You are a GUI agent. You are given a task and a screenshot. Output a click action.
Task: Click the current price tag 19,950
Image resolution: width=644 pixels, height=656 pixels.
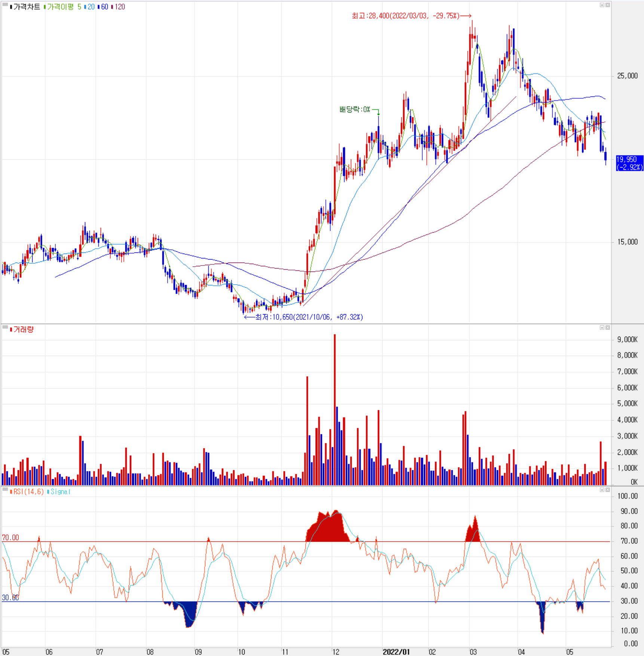630,163
